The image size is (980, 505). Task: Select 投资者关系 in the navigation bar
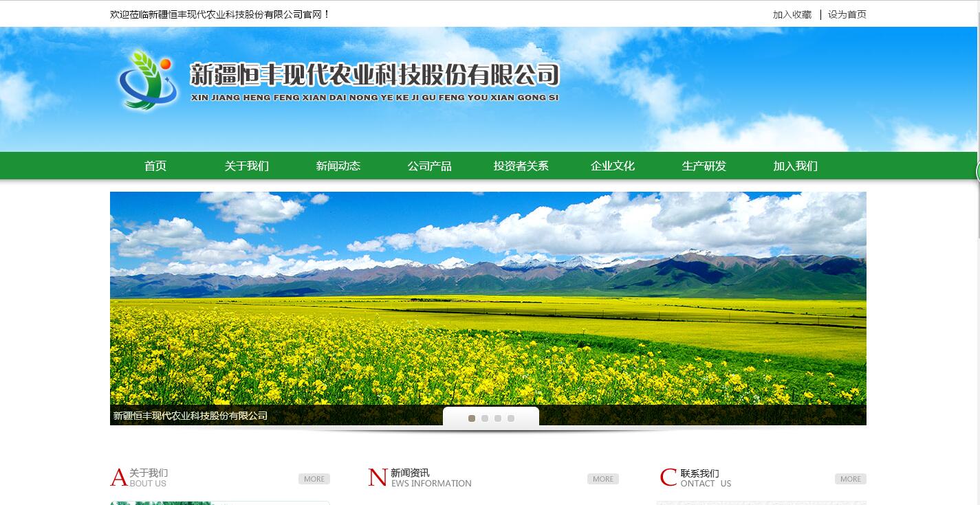pyautogui.click(x=521, y=166)
